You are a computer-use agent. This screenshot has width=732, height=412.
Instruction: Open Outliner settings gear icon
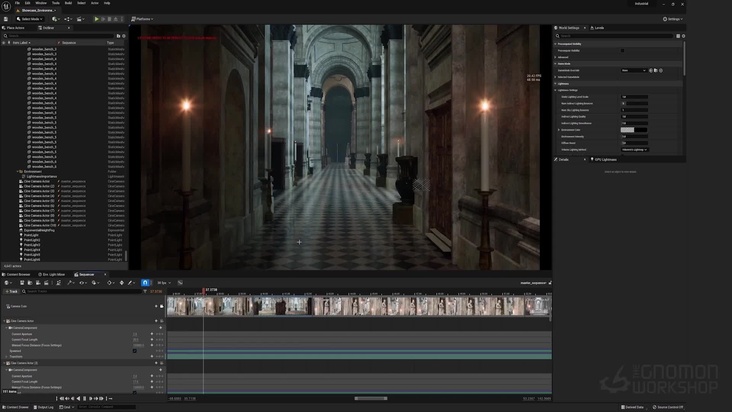124,36
